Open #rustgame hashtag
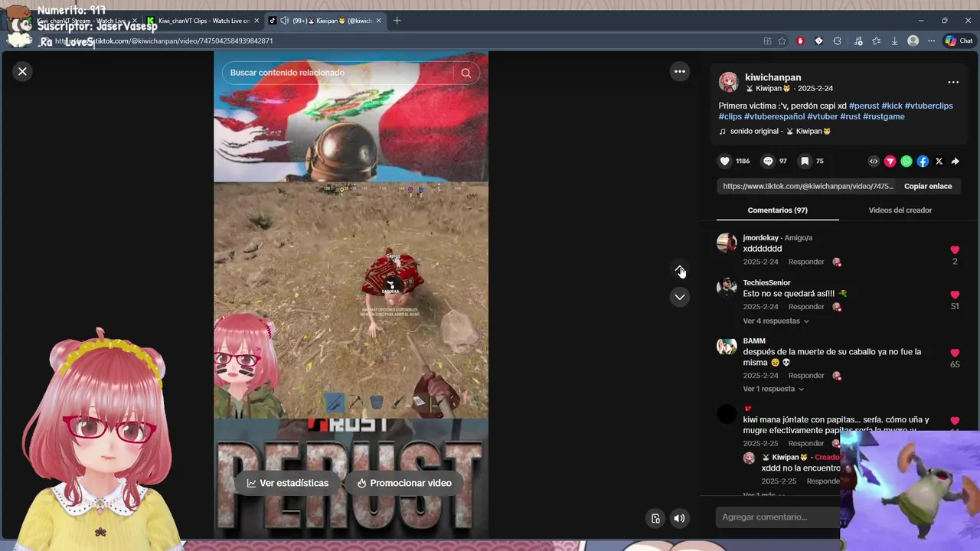This screenshot has width=980, height=551. 884,116
